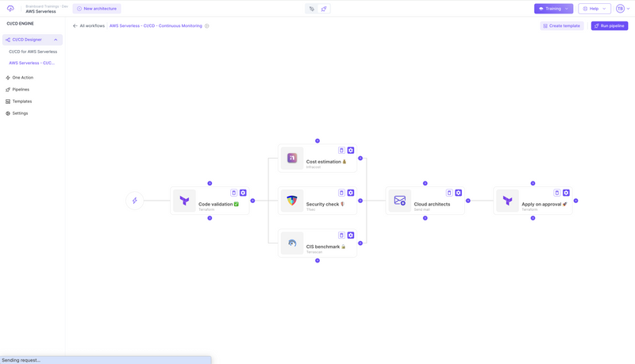Click connector dot right of Apply on approval
635x364 pixels.
coord(576,201)
